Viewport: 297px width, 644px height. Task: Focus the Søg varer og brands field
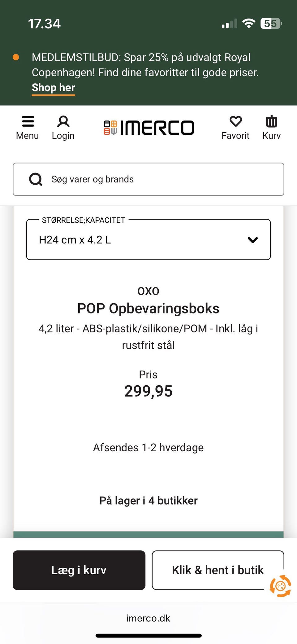161,179
